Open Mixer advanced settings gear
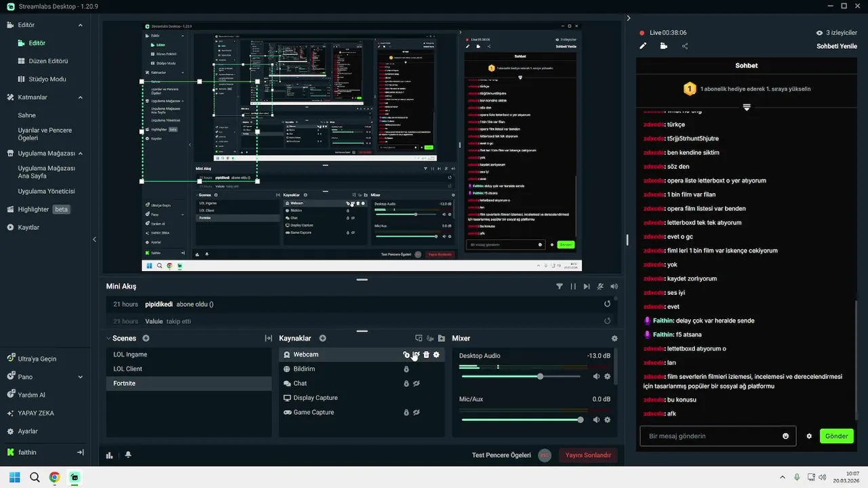 (614, 338)
